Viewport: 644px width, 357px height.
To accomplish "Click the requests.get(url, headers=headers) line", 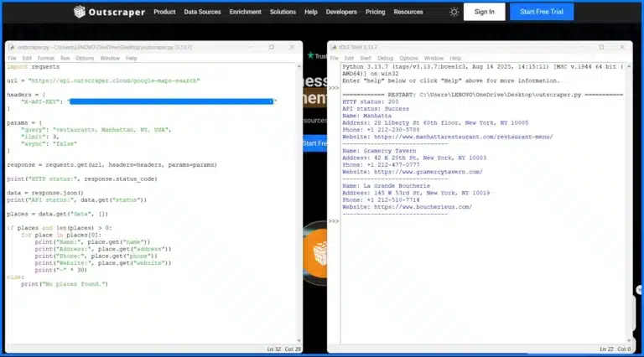I will click(x=112, y=164).
